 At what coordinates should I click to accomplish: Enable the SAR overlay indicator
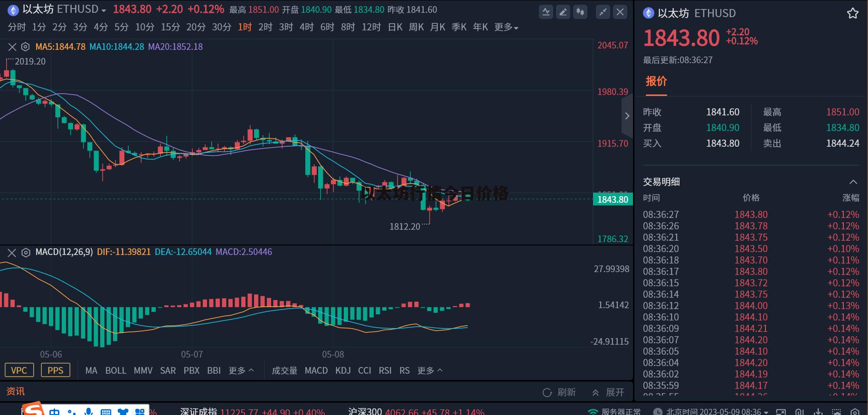point(168,370)
